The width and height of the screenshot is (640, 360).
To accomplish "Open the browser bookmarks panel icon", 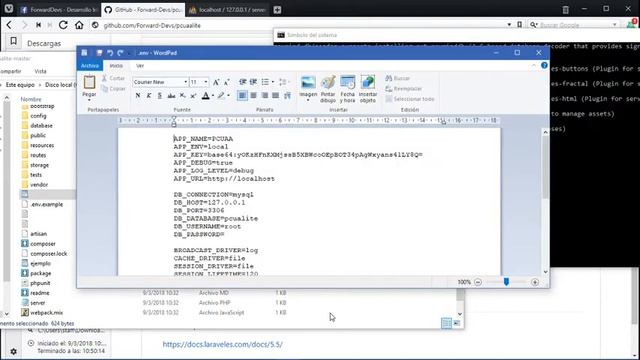I will pyautogui.click(x=13, y=41).
